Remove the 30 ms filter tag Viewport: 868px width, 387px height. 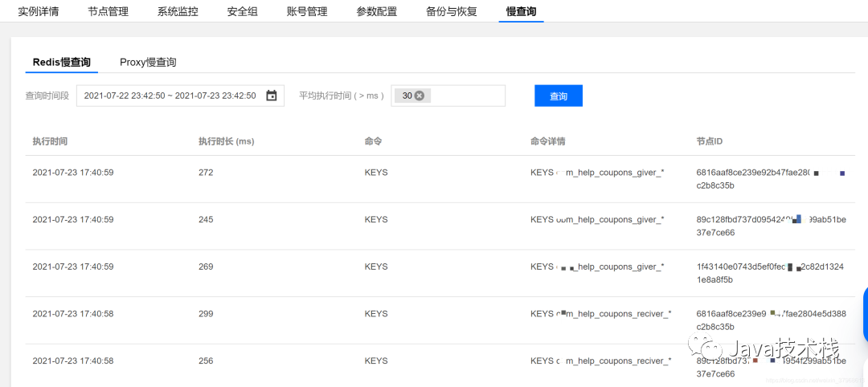point(420,96)
